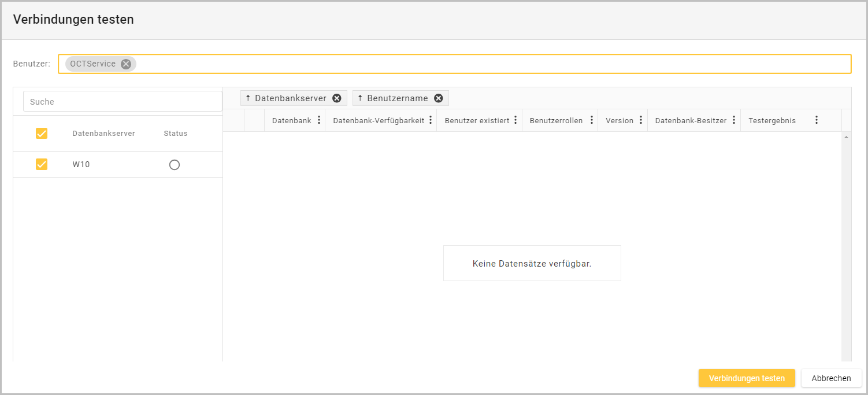Remove the OCTService user chip

click(126, 64)
